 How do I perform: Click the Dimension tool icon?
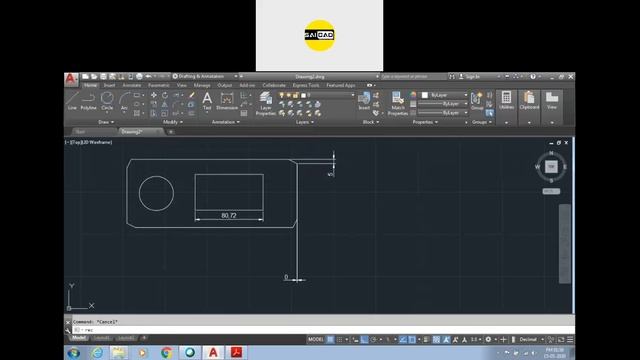(x=227, y=101)
